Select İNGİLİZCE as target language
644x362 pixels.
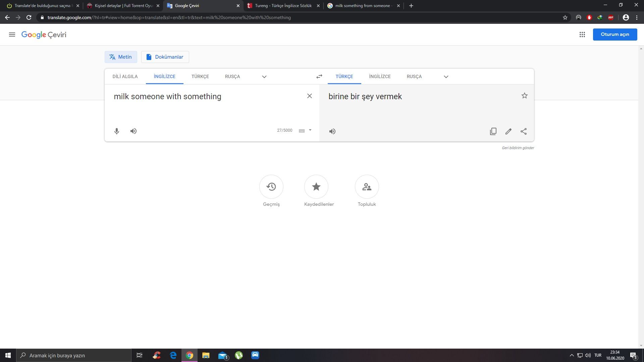tap(380, 76)
